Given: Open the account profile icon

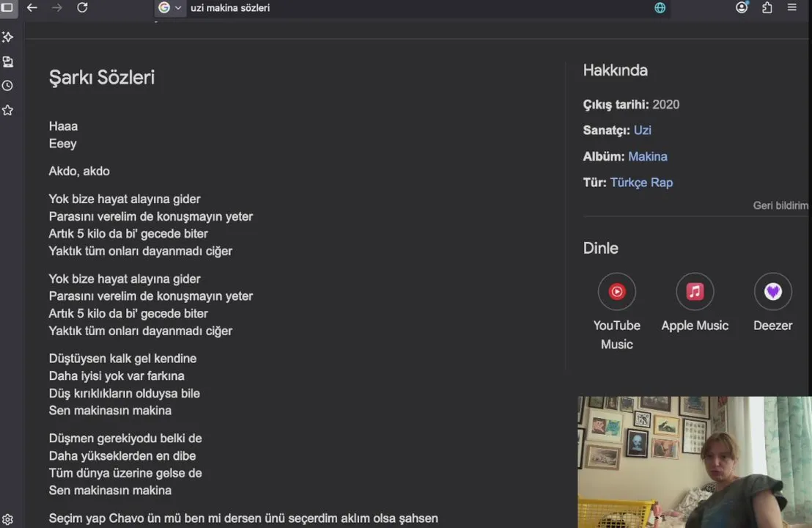Looking at the screenshot, I should [742, 8].
